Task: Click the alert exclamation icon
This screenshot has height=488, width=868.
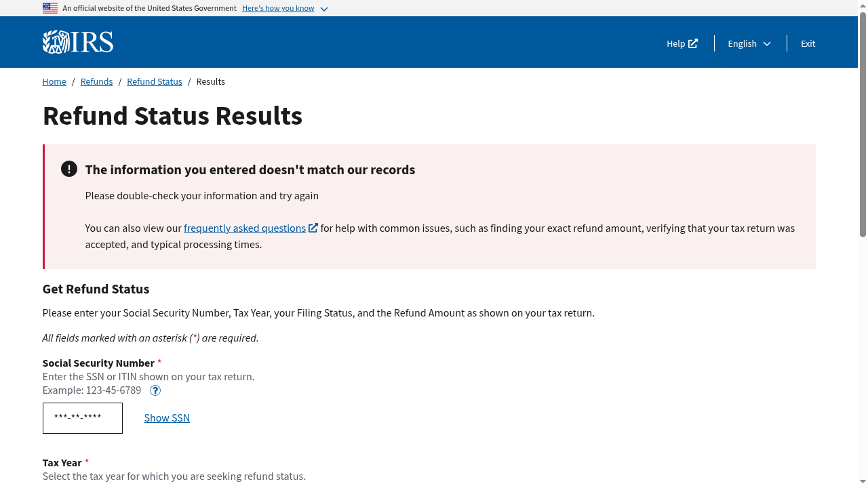Action: [x=68, y=169]
